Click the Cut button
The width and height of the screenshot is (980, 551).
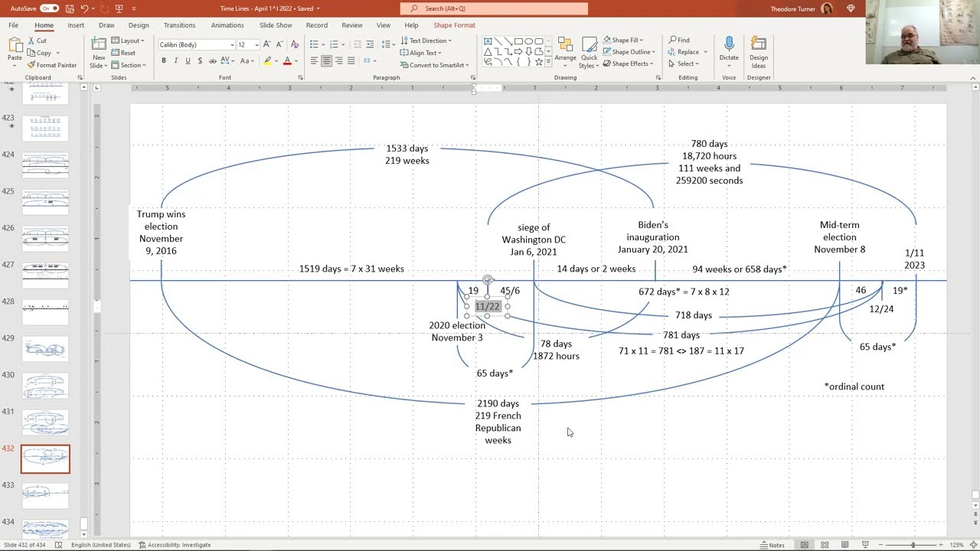pyautogui.click(x=38, y=41)
